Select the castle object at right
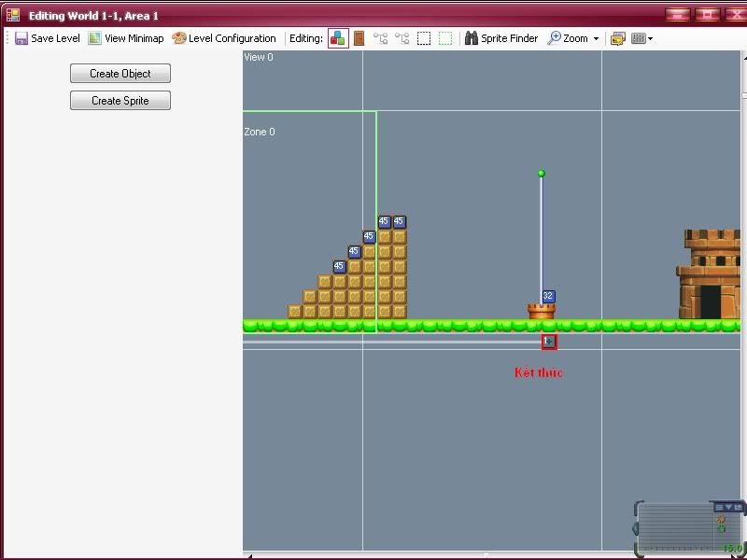The image size is (747, 560). pos(709,274)
